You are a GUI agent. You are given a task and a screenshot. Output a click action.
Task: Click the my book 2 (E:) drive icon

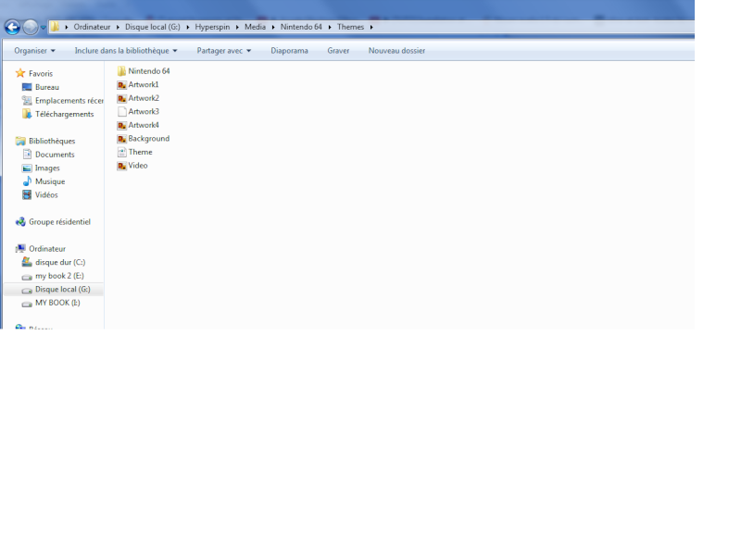coord(27,277)
